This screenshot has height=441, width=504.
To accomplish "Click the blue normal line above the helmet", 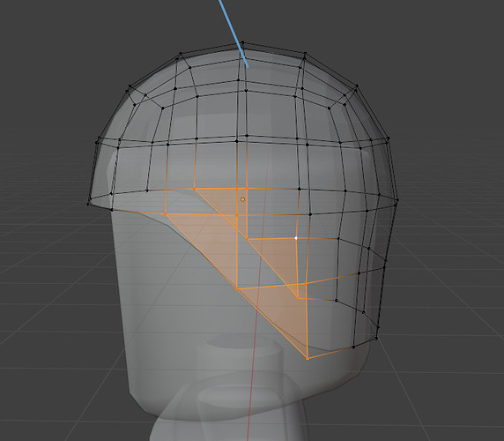I will [x=233, y=32].
